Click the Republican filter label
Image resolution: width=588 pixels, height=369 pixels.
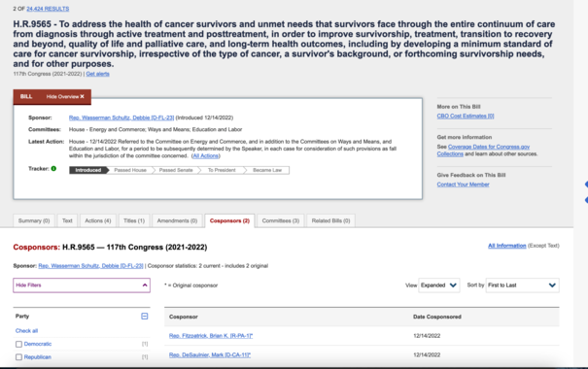click(x=38, y=357)
